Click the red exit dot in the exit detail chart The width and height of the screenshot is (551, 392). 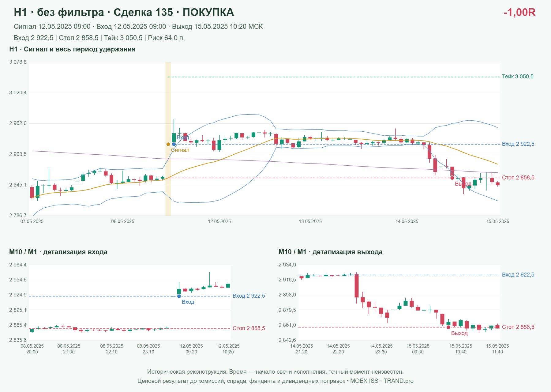coord(448,327)
